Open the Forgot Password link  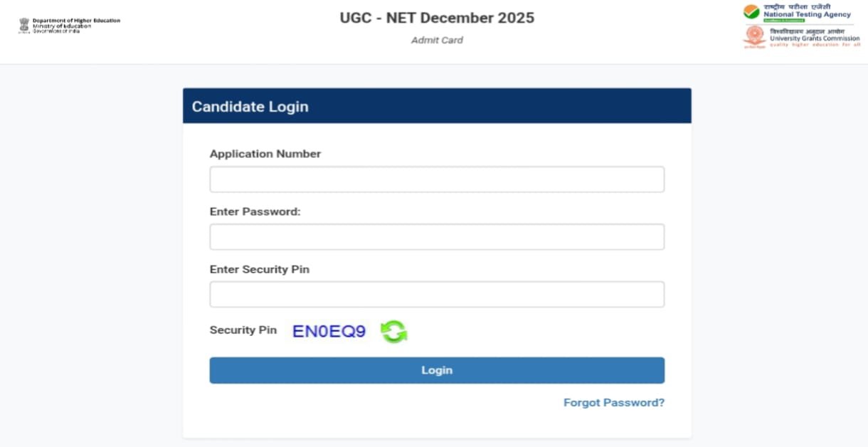[613, 403]
